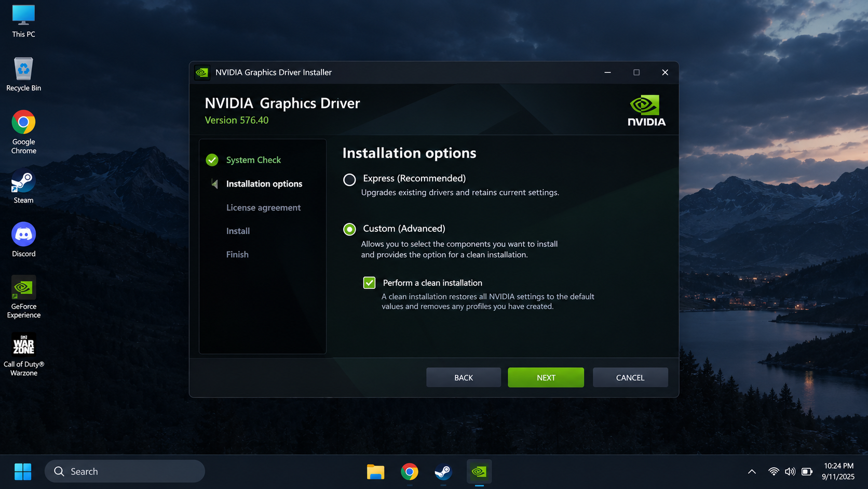Click the NEXT button
Image resolution: width=868 pixels, height=489 pixels.
point(546,377)
